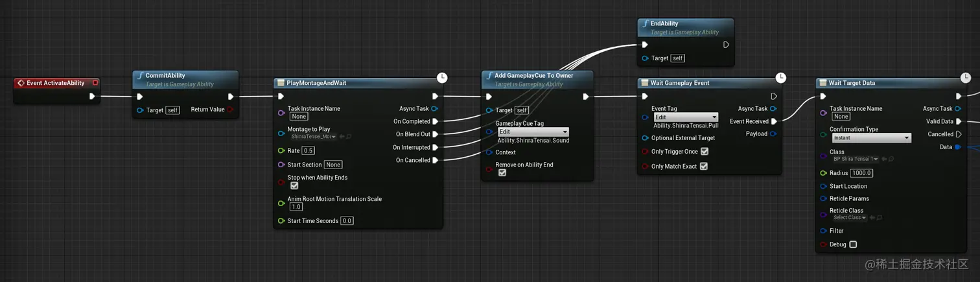Click the Event ActivateAbility delegate pin square

[95, 83]
